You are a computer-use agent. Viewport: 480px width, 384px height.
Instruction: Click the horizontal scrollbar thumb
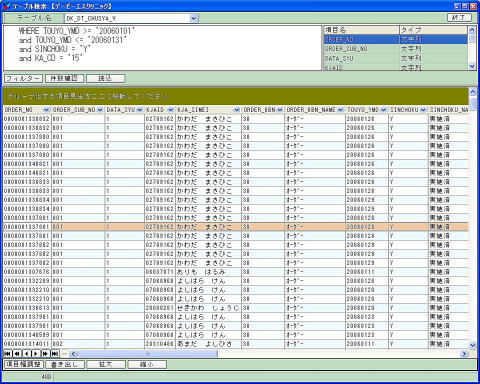coord(148,354)
